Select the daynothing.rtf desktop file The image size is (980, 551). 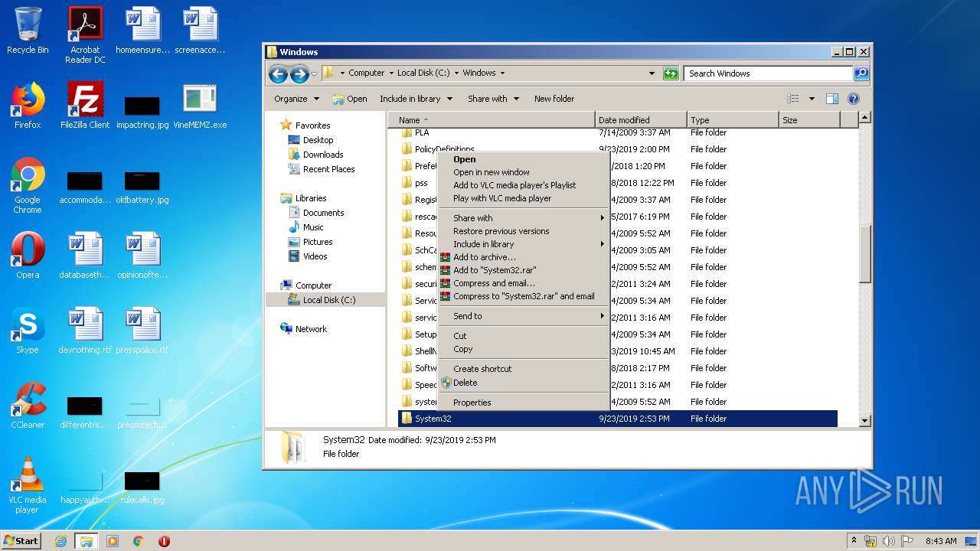click(x=85, y=331)
